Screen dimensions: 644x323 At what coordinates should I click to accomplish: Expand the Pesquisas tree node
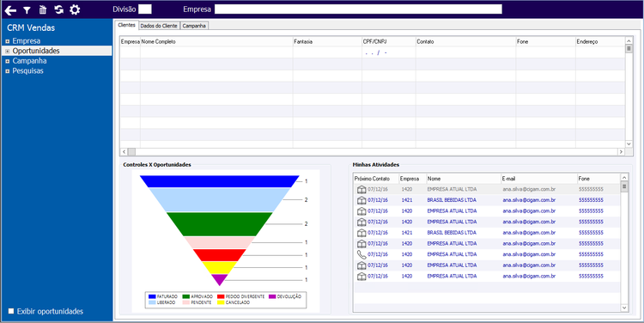(x=8, y=71)
